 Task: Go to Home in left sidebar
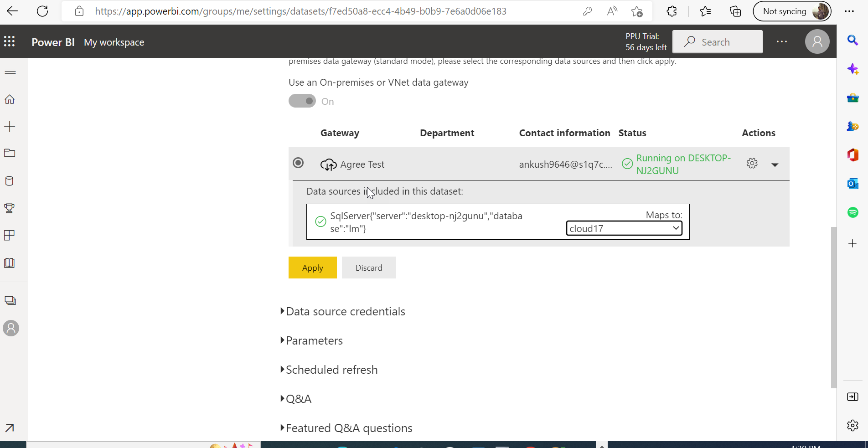10,99
